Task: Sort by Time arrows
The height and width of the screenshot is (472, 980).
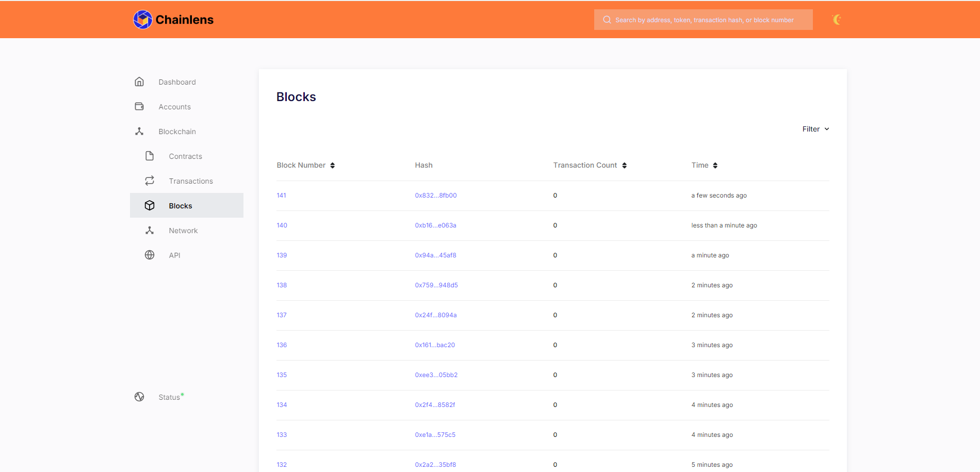Action: click(x=715, y=166)
